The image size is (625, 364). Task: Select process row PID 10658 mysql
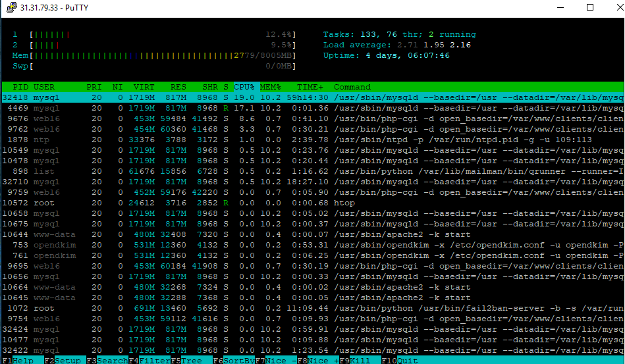pyautogui.click(x=312, y=213)
